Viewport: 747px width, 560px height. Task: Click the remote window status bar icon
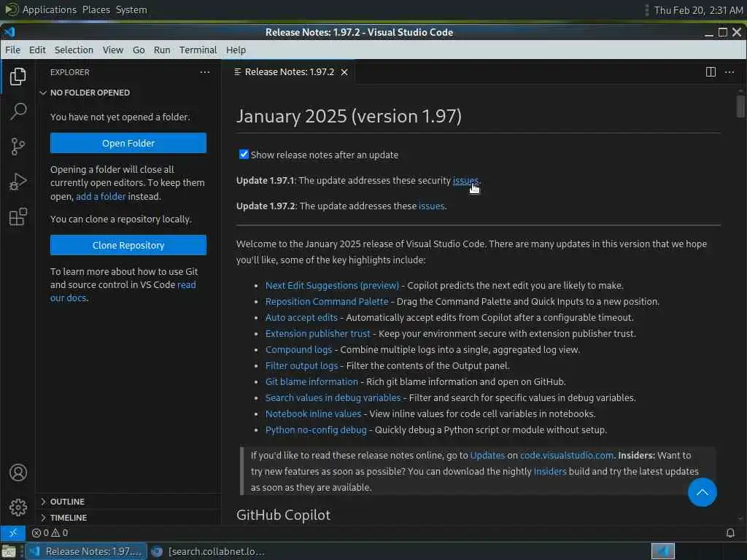[13, 533]
